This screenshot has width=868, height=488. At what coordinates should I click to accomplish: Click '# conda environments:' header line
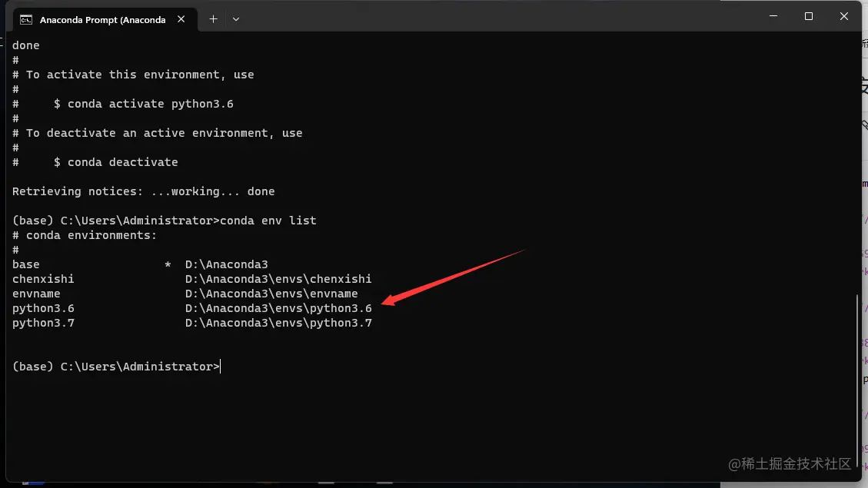coord(85,235)
